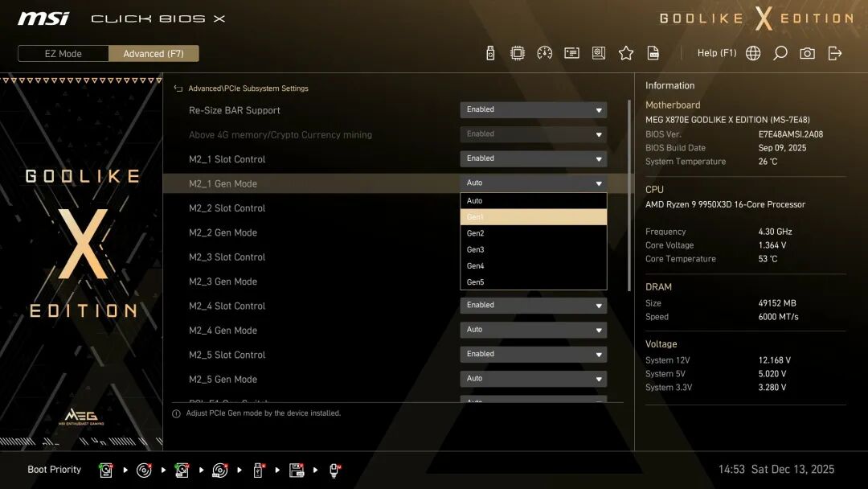Click the info icon beside the help text
The image size is (868, 489).
[x=176, y=413]
